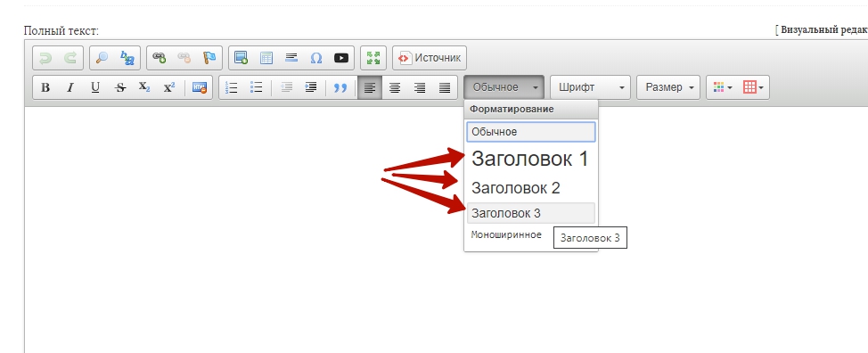
Task: Choose Заголовок 1 from format list
Action: tap(531, 160)
